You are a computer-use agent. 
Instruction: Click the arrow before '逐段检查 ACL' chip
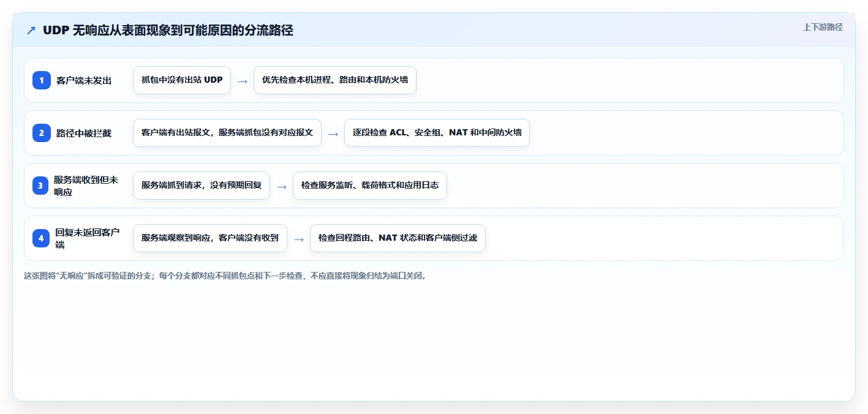pos(333,134)
